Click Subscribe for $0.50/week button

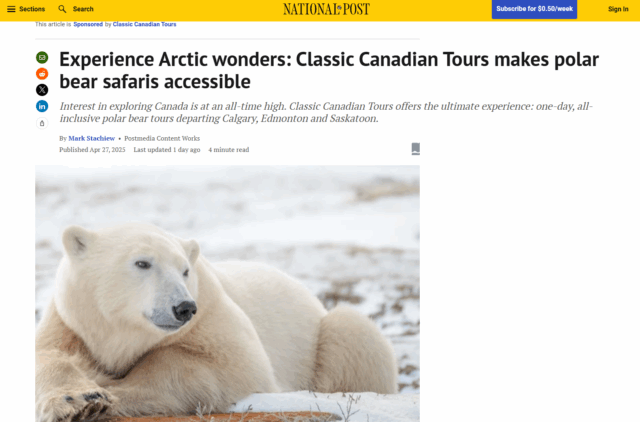point(534,9)
